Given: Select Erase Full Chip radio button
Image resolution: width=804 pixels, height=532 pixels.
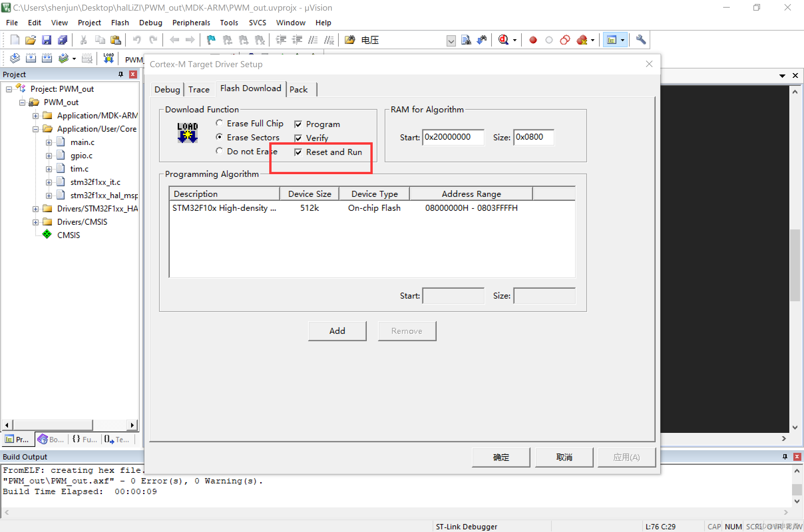Looking at the screenshot, I should [x=219, y=123].
